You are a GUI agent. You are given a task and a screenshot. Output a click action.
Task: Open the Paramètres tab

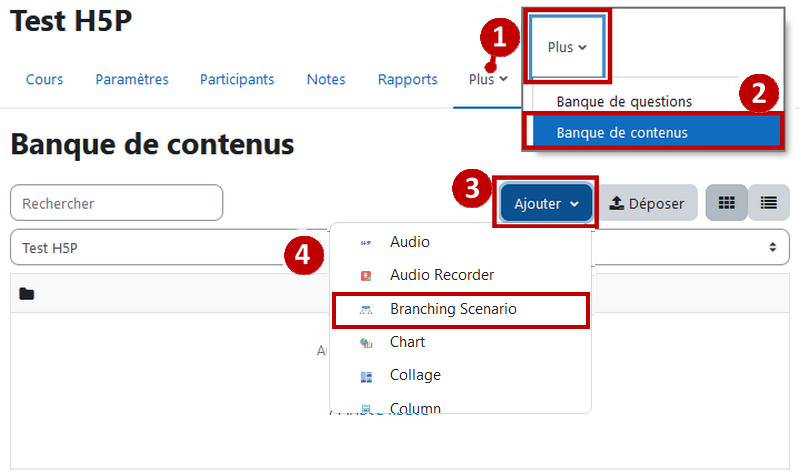tap(132, 79)
